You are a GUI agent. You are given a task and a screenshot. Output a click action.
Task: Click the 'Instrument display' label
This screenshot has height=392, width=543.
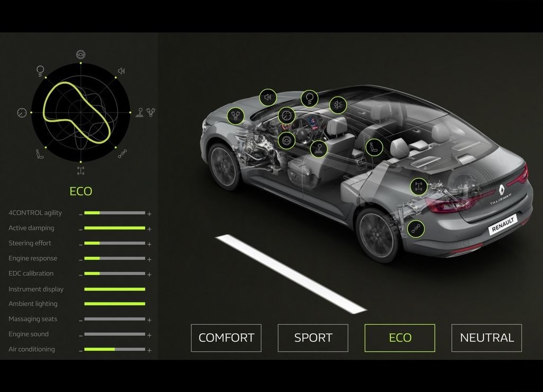coord(36,289)
